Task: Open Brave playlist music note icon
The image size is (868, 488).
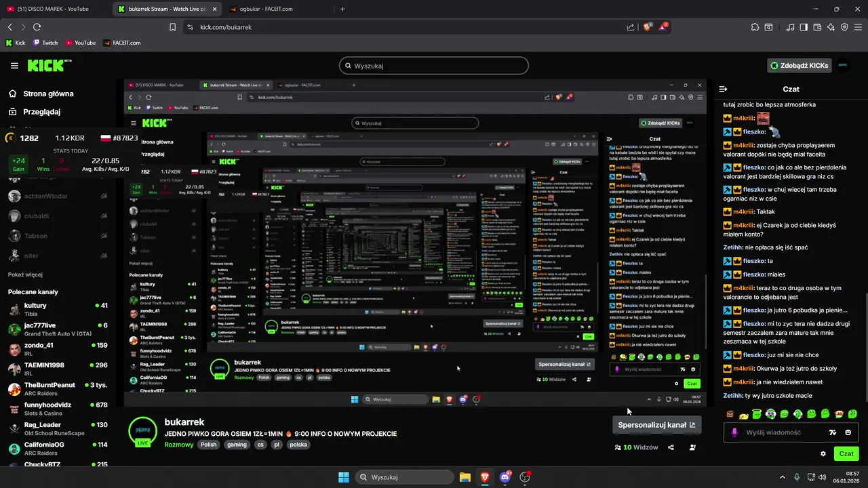Action: click(x=790, y=27)
